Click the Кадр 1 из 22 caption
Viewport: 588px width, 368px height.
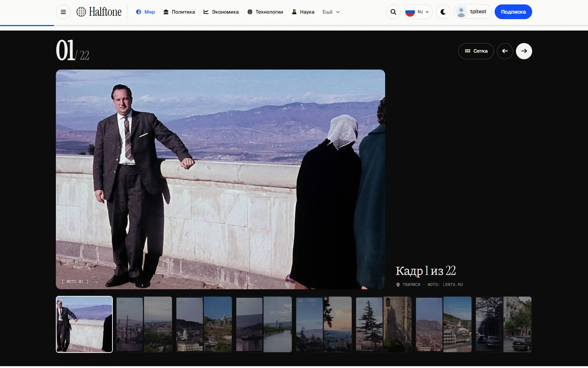click(426, 271)
